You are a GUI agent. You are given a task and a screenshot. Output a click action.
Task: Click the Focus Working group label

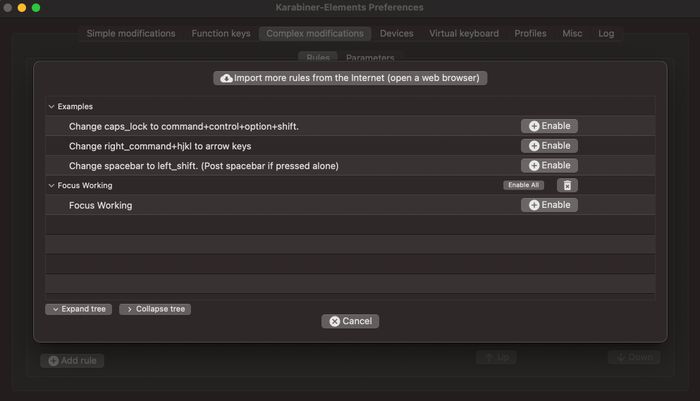(x=85, y=185)
